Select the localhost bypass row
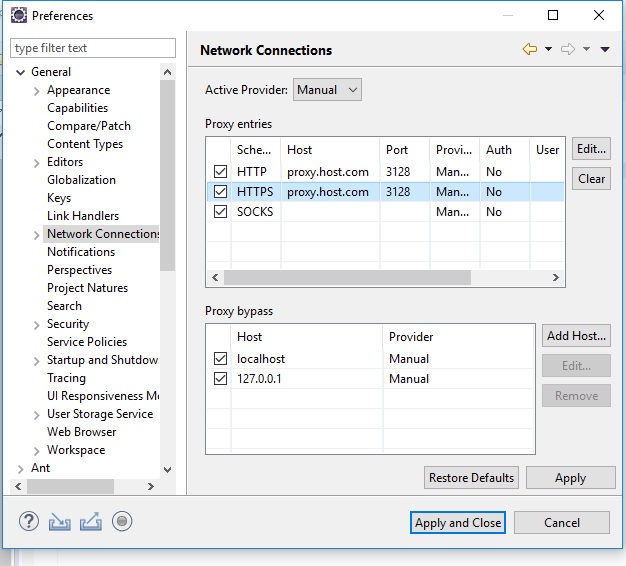 (370, 358)
